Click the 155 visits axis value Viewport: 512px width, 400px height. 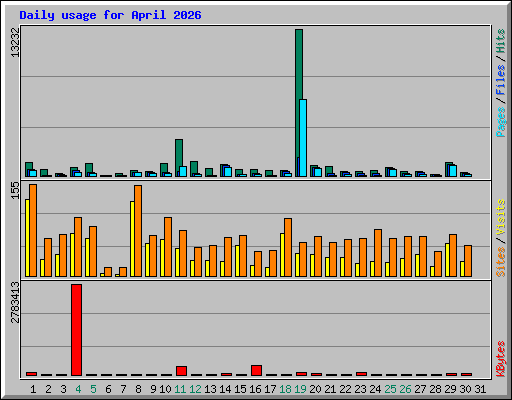point(15,191)
